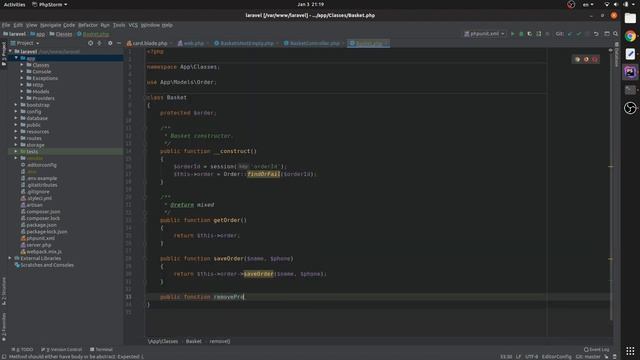The width and height of the screenshot is (640, 360).
Task: Show Applications grid at dock bottom
Action: [x=630, y=351]
